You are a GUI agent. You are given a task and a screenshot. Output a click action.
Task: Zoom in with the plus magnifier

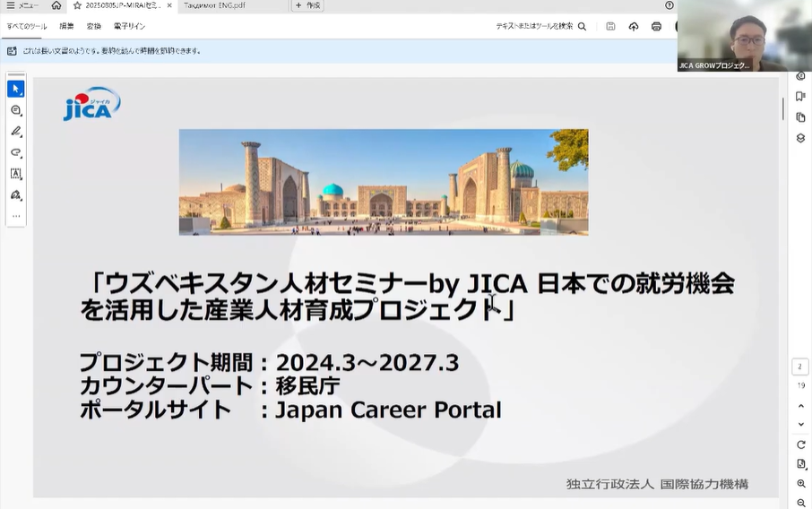800,484
